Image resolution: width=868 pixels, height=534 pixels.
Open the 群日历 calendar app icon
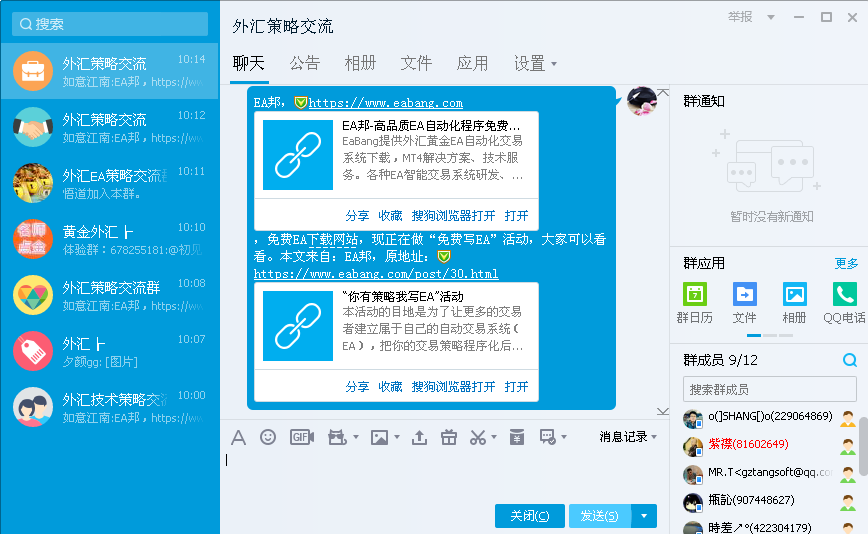(695, 294)
